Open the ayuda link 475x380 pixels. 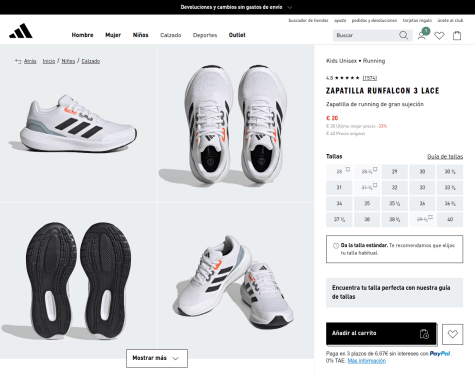tap(340, 20)
